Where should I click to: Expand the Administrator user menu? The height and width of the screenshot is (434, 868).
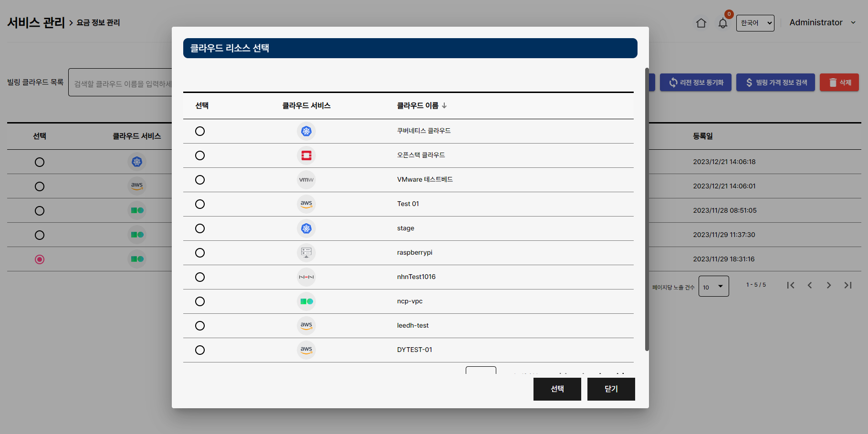coord(822,22)
